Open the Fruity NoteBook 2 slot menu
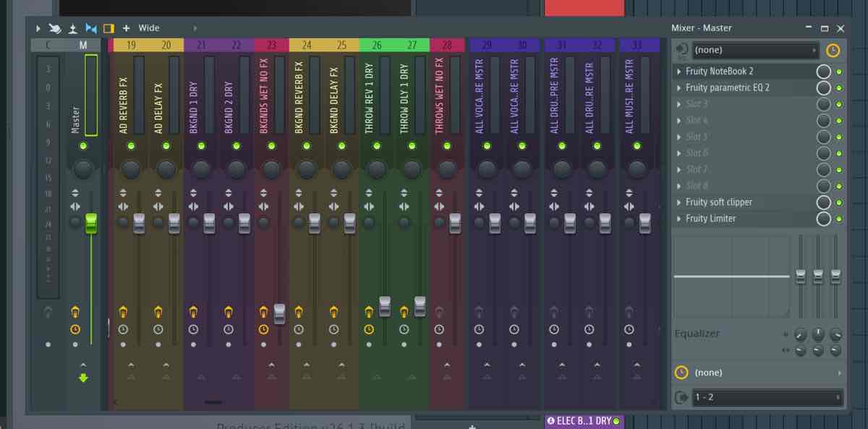 pyautogui.click(x=678, y=72)
